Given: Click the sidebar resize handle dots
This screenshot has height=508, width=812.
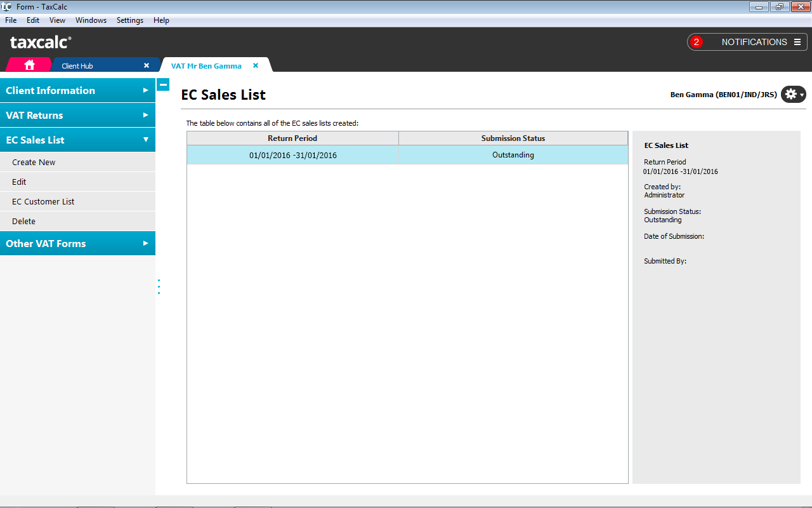Looking at the screenshot, I should tap(159, 286).
